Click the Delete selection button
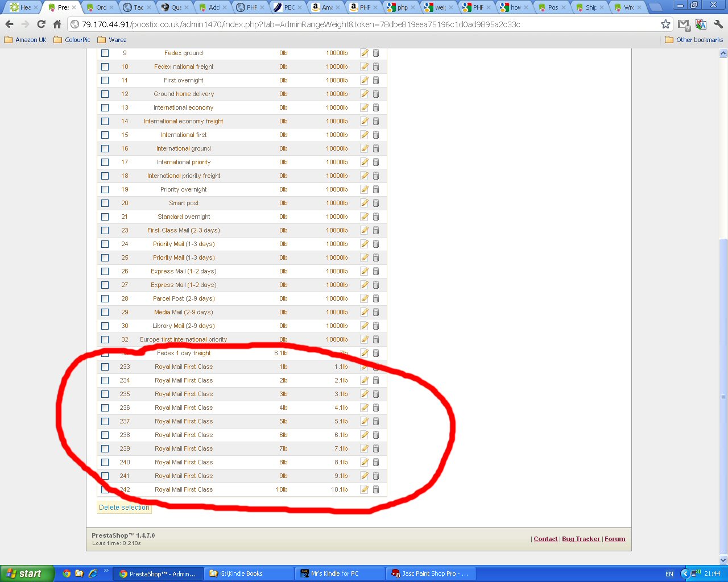 124,508
